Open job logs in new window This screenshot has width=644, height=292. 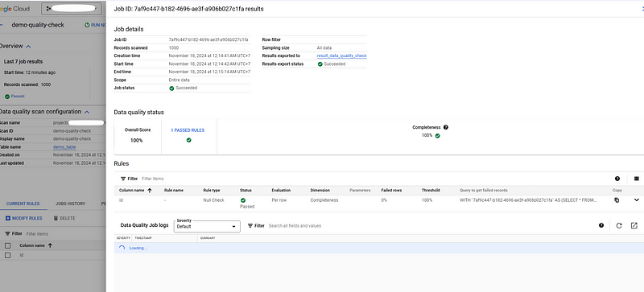coord(634,225)
